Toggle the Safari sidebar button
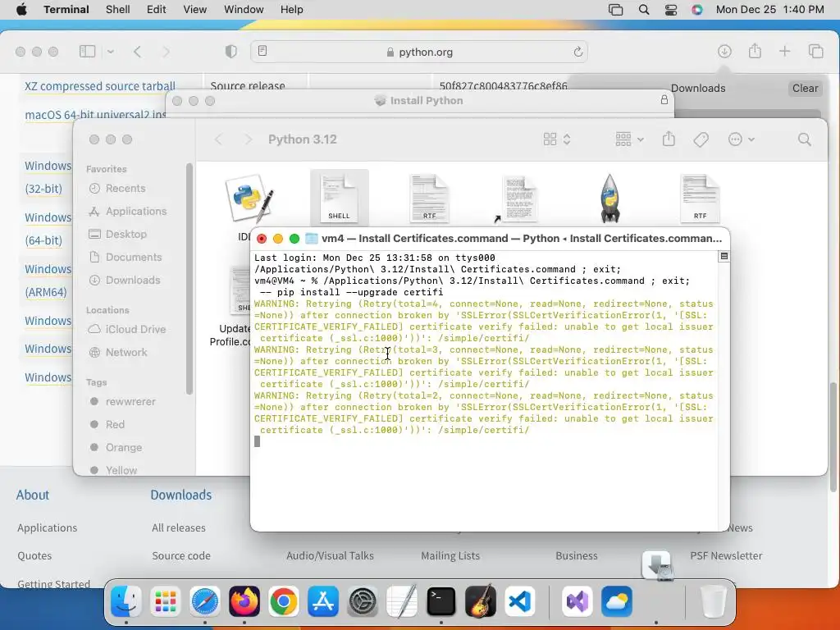Image resolution: width=840 pixels, height=630 pixels. 87,52
